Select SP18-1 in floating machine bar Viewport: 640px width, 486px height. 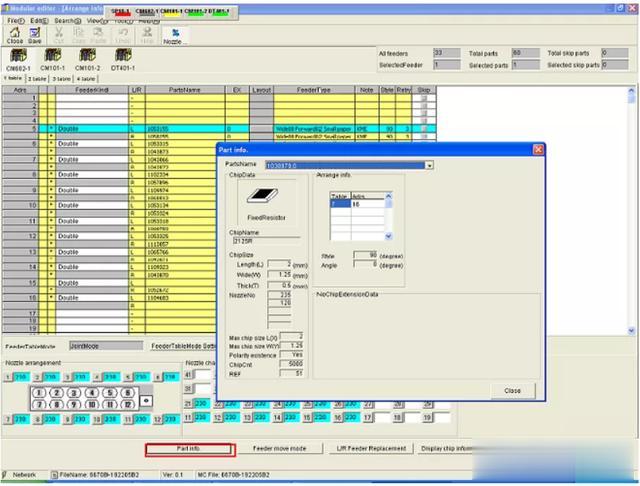[x=120, y=12]
